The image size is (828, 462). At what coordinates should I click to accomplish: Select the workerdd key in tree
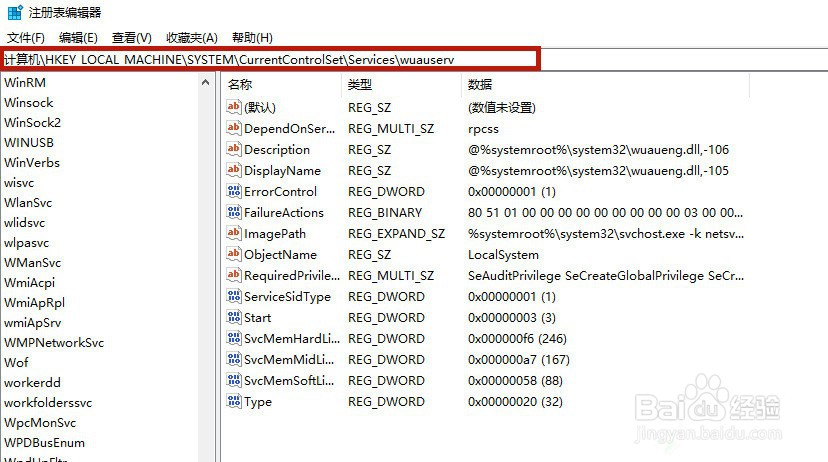[x=32, y=383]
